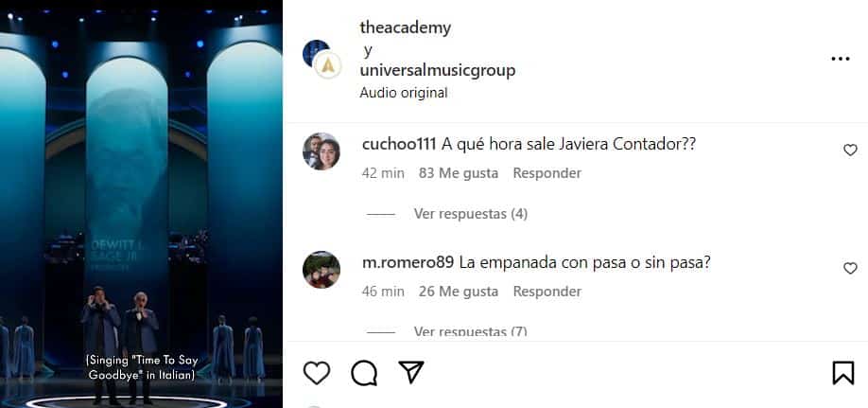Screen dimensions: 868x408
Task: View 83 Me gusta likes list
Action: pos(459,173)
